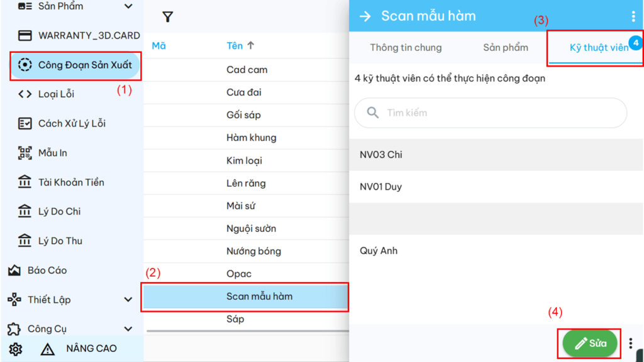Sort by the Tên column header
This screenshot has height=362, width=644.
point(240,46)
